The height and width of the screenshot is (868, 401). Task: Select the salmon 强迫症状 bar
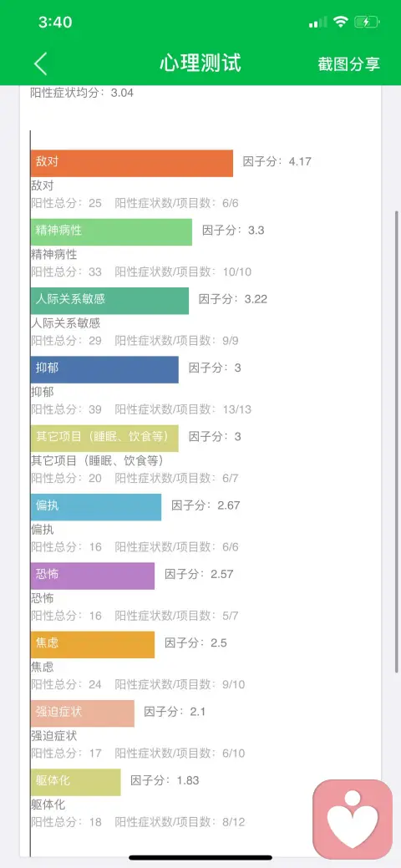[83, 713]
